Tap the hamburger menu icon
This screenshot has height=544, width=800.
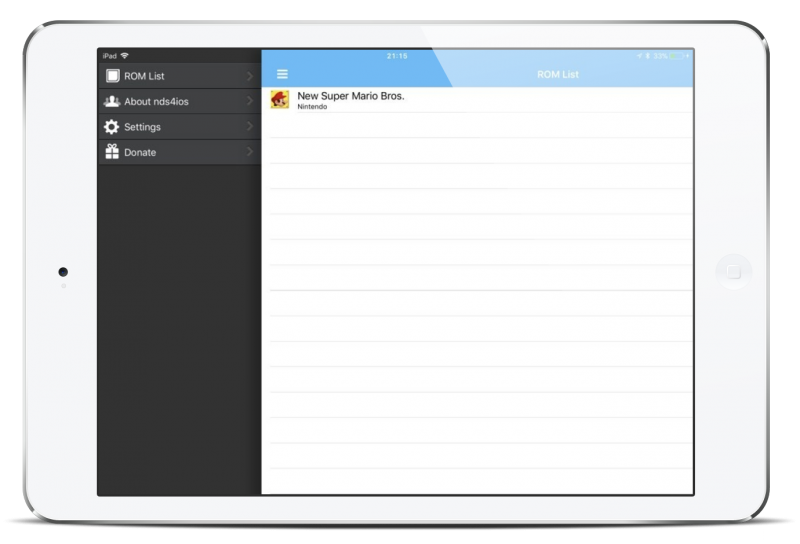pos(282,75)
